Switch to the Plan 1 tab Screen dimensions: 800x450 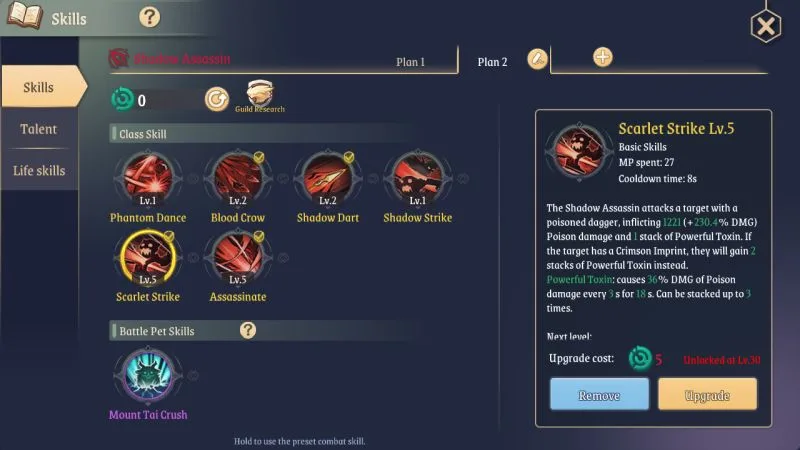tap(410, 62)
